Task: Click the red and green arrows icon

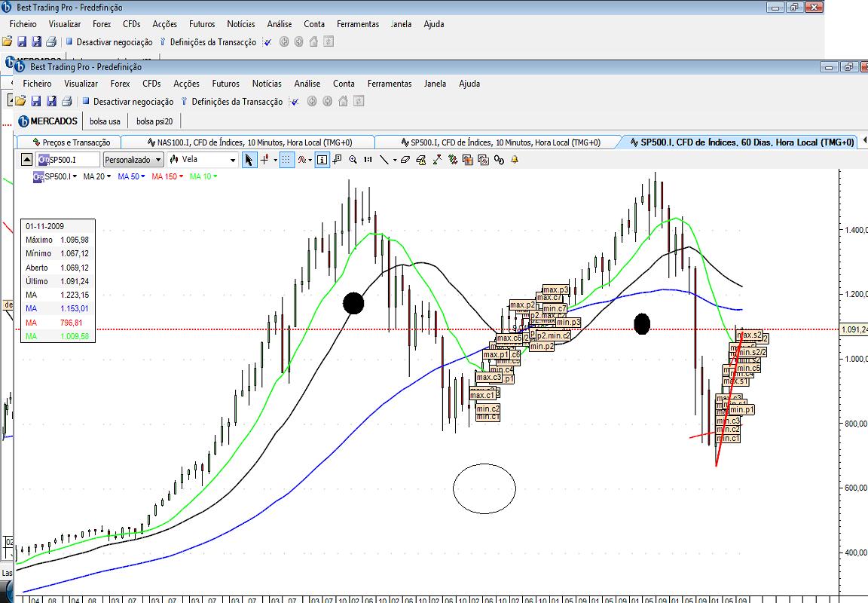Action: 453,160
